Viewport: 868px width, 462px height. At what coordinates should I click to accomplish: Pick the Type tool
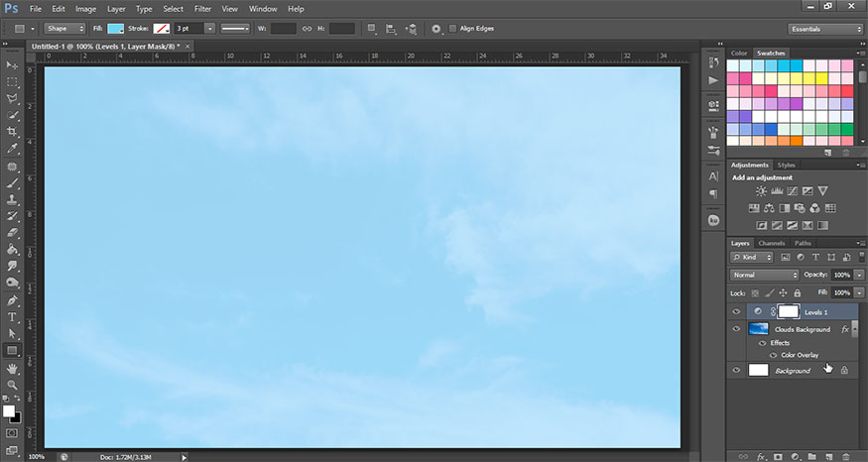point(12,317)
